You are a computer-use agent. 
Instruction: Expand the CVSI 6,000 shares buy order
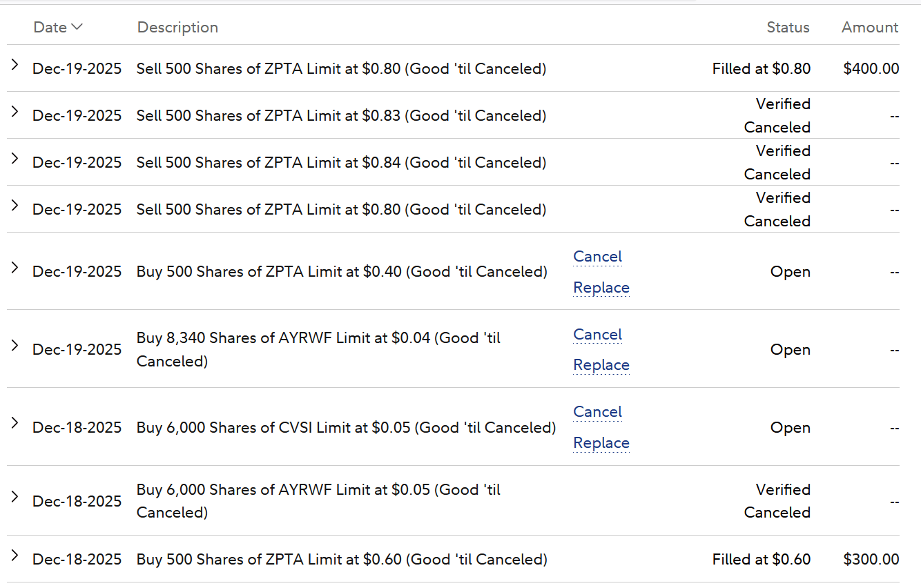[14, 424]
